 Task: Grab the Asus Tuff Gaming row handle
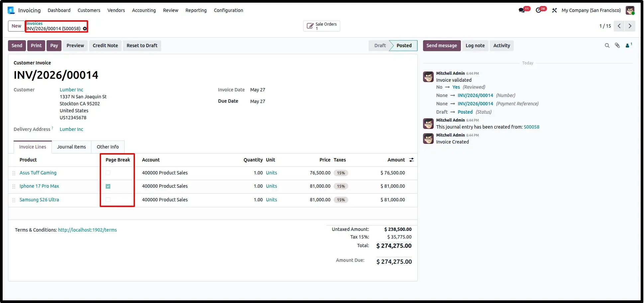14,173
